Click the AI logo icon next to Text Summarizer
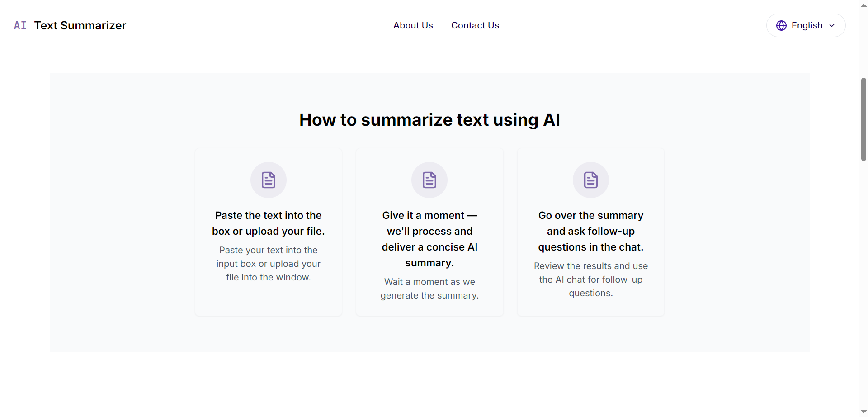Image resolution: width=868 pixels, height=417 pixels. [20, 25]
